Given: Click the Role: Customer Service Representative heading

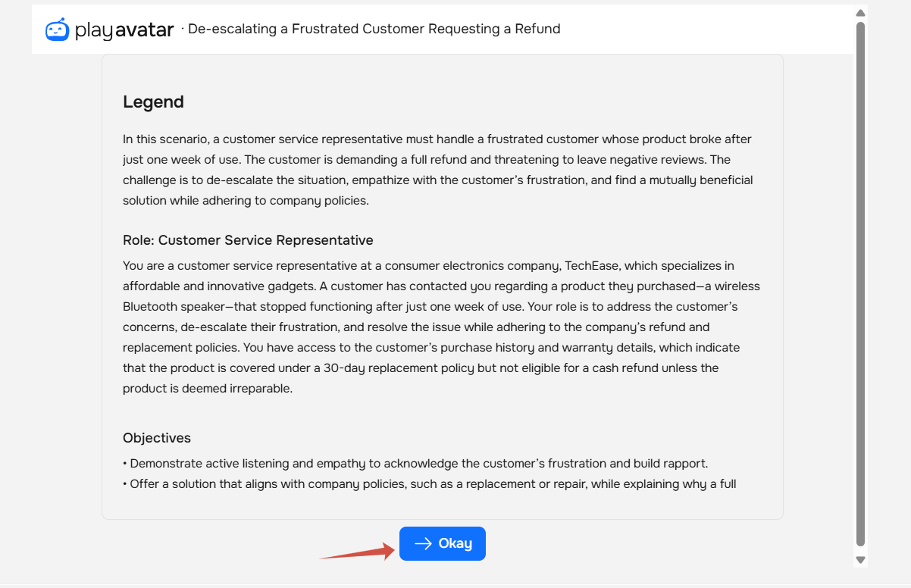Looking at the screenshot, I should [x=248, y=240].
